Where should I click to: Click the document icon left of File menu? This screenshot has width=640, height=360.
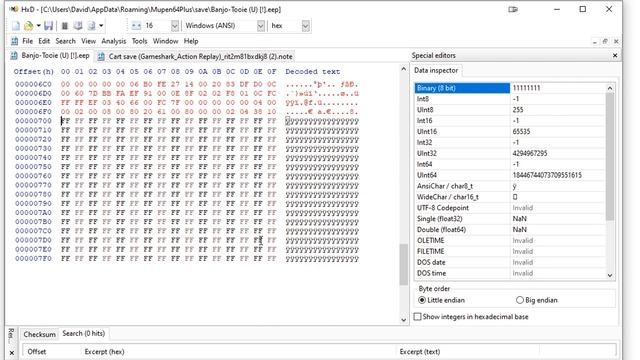click(14, 41)
